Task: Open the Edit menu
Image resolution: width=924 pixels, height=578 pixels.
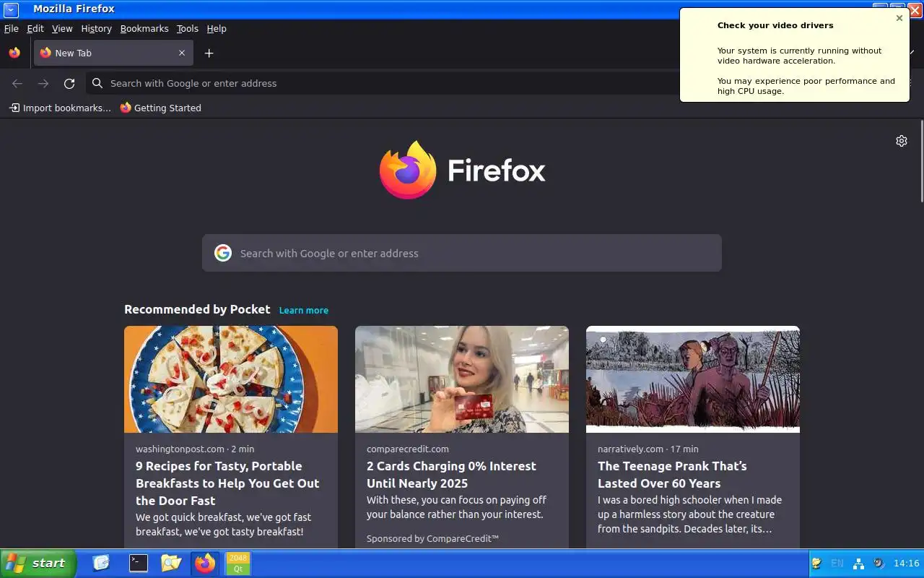Action: point(35,28)
